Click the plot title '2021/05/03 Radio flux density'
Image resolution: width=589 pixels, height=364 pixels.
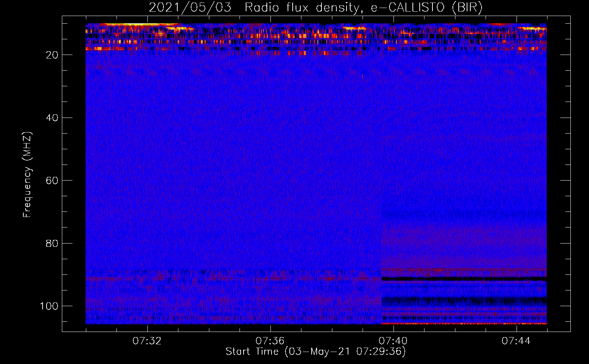click(254, 7)
